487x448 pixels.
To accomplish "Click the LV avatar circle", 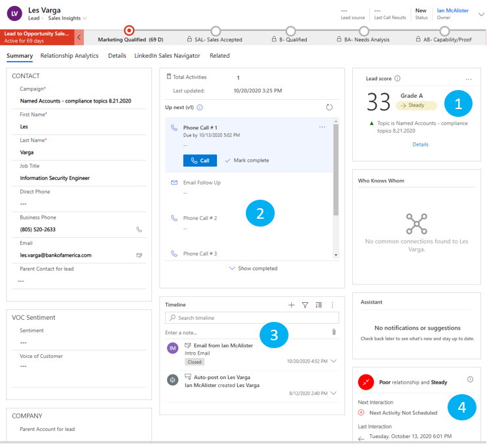I will [14, 14].
